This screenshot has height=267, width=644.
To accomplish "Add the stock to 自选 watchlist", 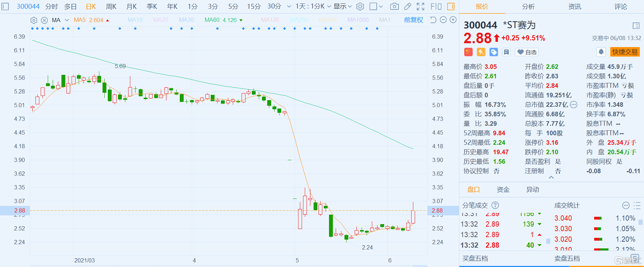I will [527, 52].
